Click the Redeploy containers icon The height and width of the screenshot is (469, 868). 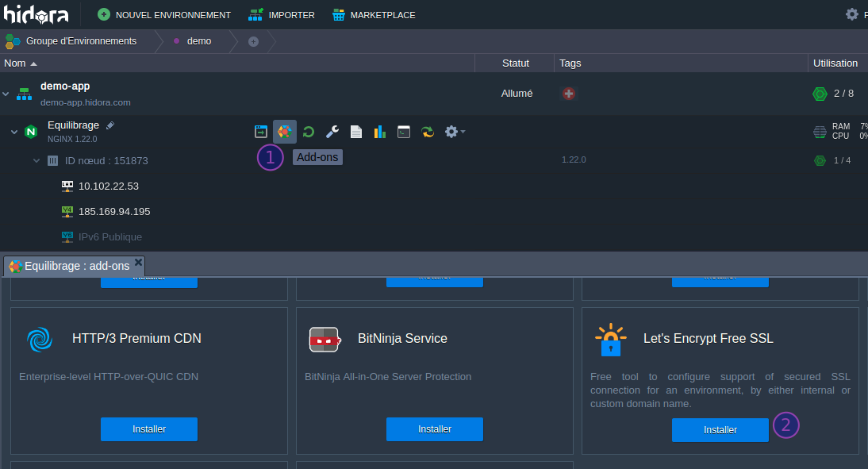(428, 132)
